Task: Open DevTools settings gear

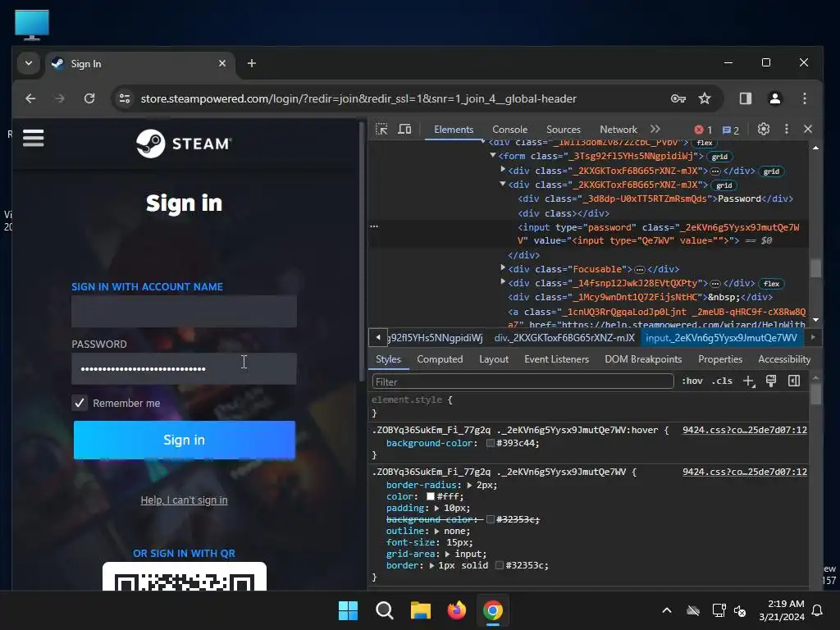Action: pos(764,129)
